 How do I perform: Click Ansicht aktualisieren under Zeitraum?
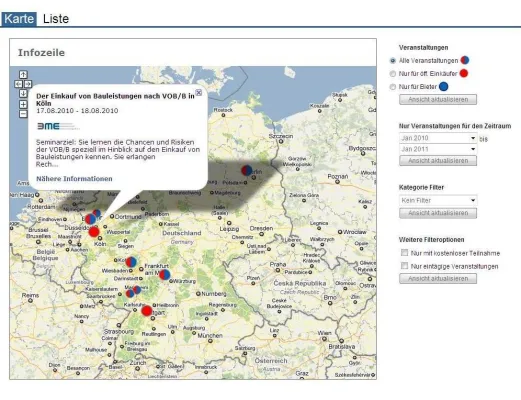coord(438,160)
